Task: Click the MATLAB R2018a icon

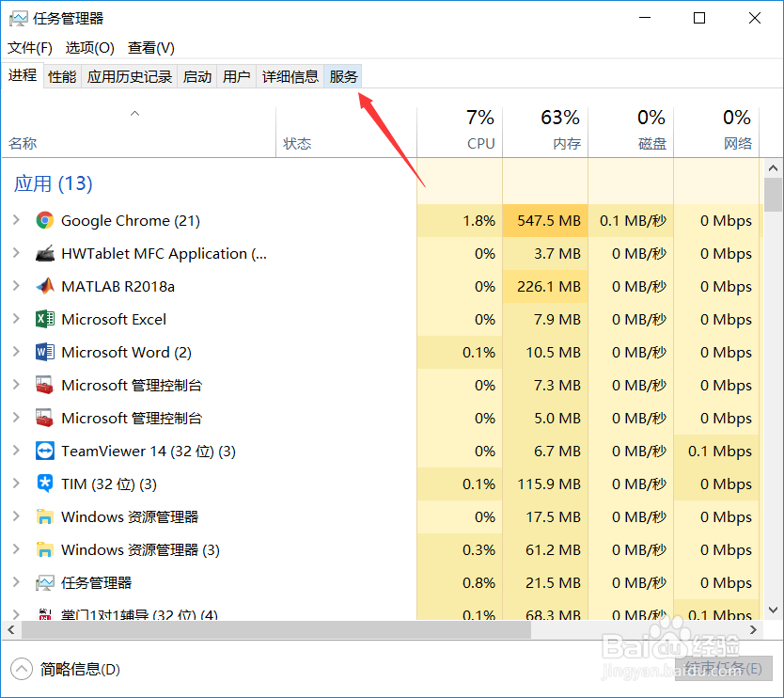Action: coord(45,286)
